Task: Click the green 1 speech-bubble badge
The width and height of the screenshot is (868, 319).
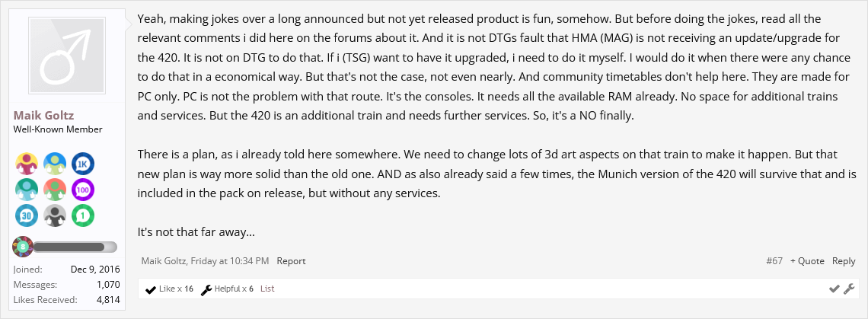Action: (82, 215)
